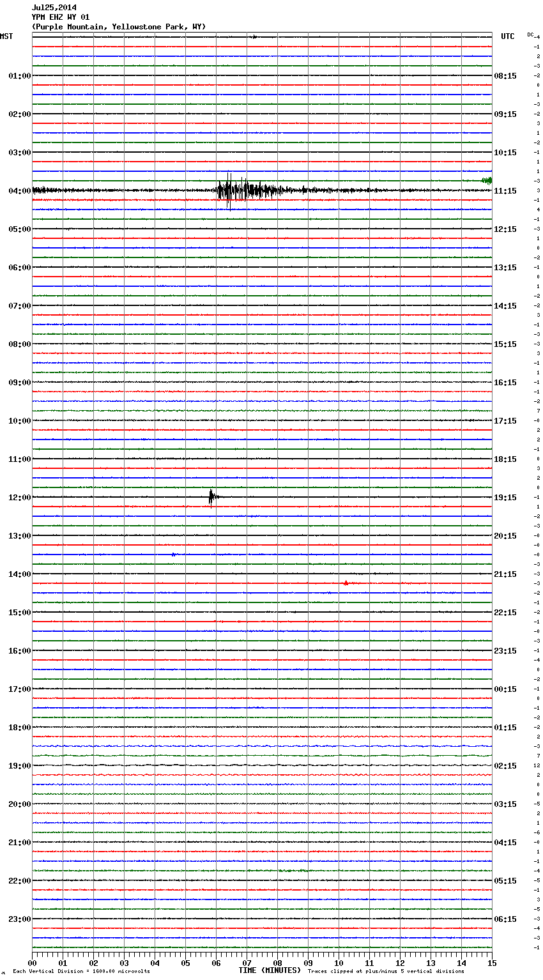Click the 20:15 UTC time label
Viewport: 543px width, 980px height.
(x=505, y=536)
